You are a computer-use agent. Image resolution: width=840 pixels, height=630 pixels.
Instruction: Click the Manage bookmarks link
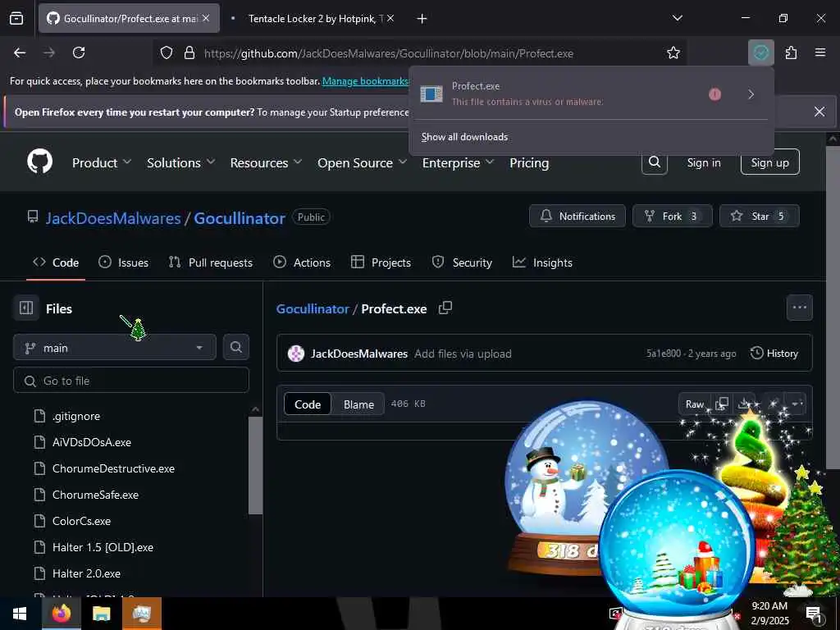[x=365, y=81]
